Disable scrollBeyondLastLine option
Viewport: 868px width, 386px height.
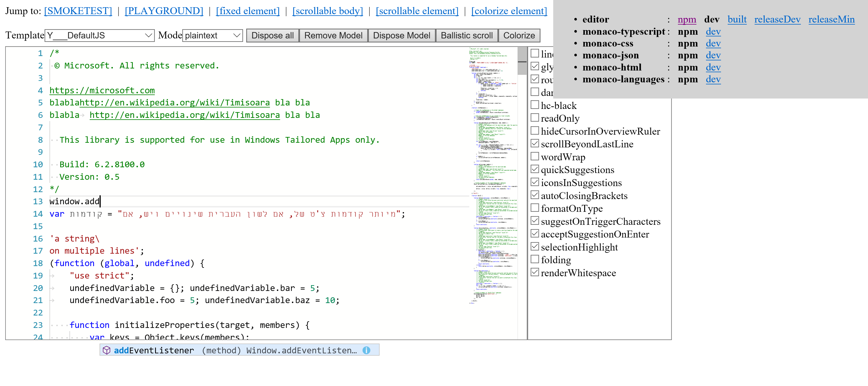[x=535, y=143]
